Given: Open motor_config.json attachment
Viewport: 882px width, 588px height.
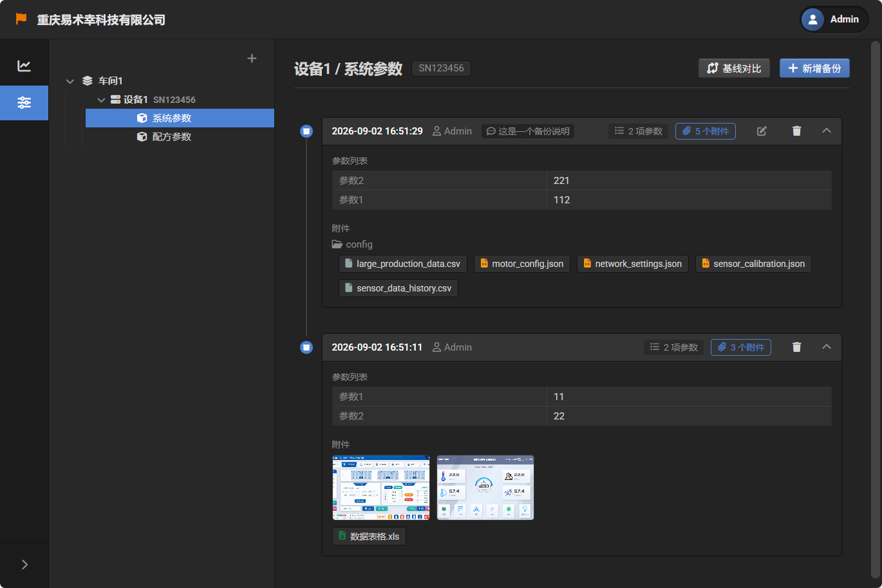Looking at the screenshot, I should click(522, 264).
